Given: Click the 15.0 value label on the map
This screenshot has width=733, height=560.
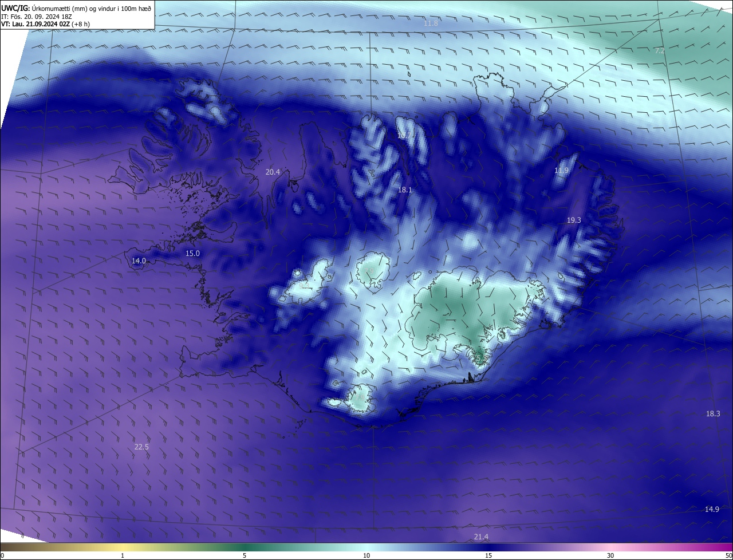Looking at the screenshot, I should click(192, 253).
